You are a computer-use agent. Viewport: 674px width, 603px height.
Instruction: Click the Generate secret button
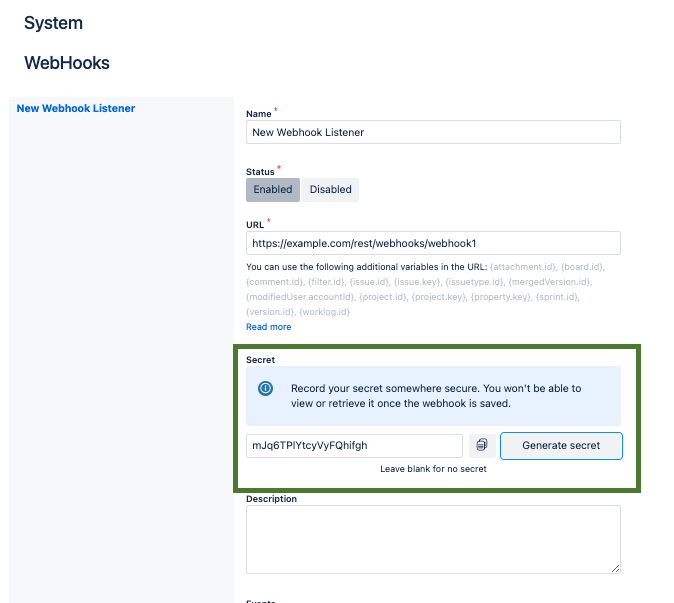click(561, 446)
